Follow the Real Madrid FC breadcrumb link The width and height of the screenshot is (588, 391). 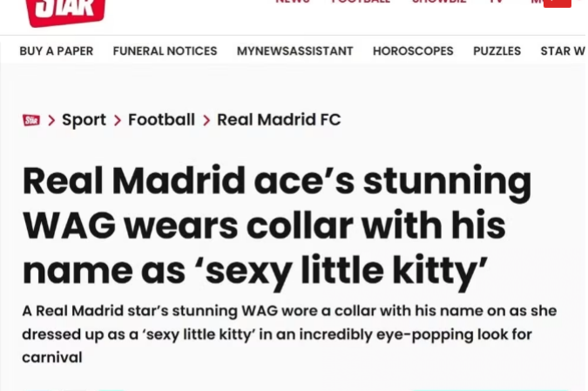tap(279, 120)
